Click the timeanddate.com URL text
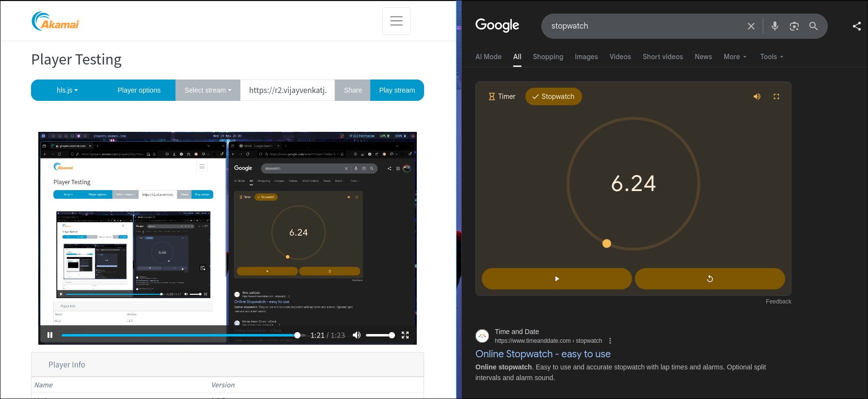The image size is (868, 399). pos(548,341)
